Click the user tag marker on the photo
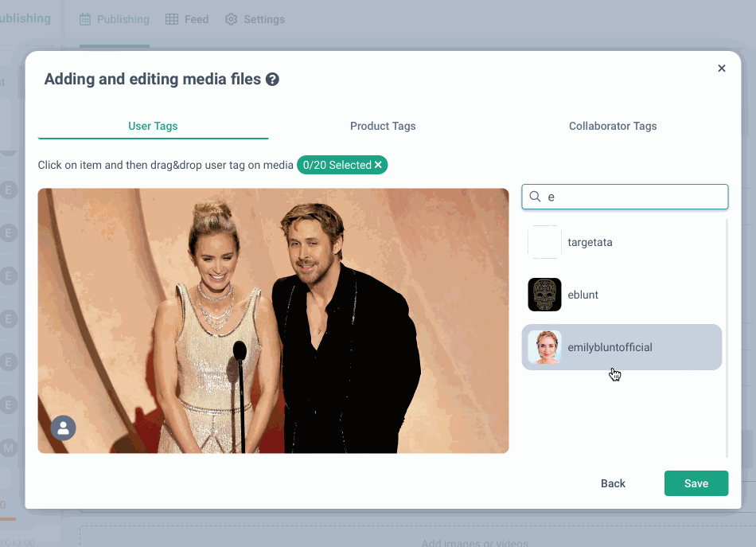 [63, 428]
